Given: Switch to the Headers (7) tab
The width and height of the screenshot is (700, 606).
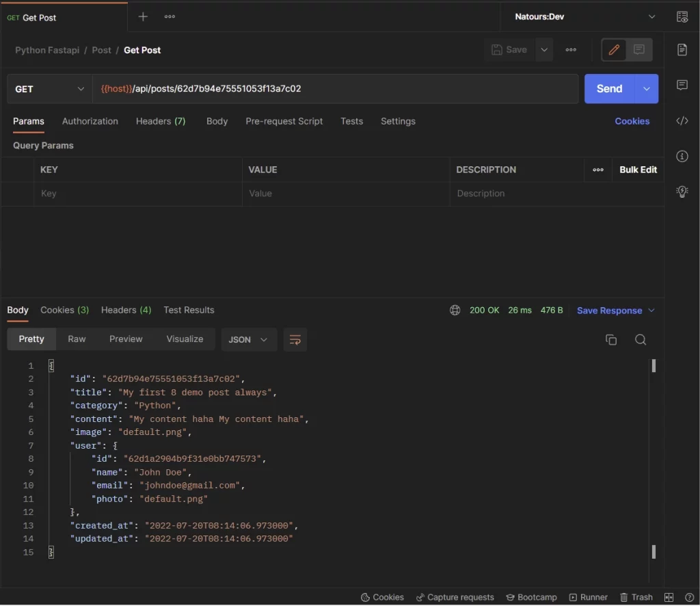Looking at the screenshot, I should click(x=160, y=121).
